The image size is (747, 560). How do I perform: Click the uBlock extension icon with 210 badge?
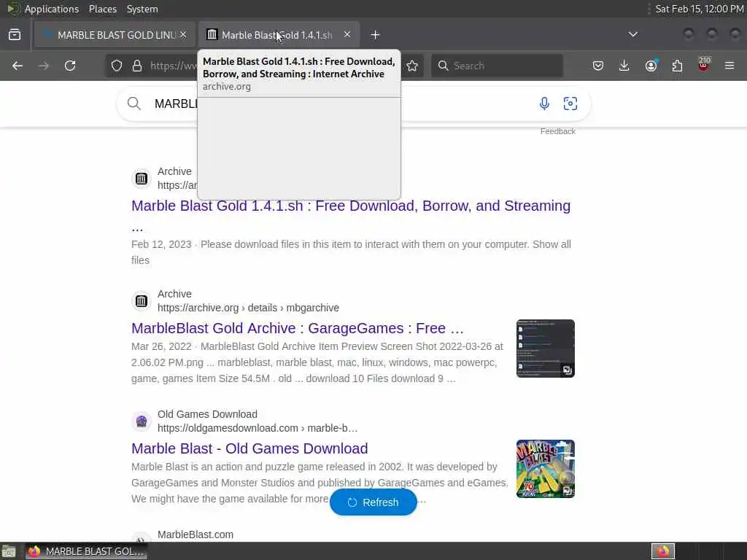(704, 65)
